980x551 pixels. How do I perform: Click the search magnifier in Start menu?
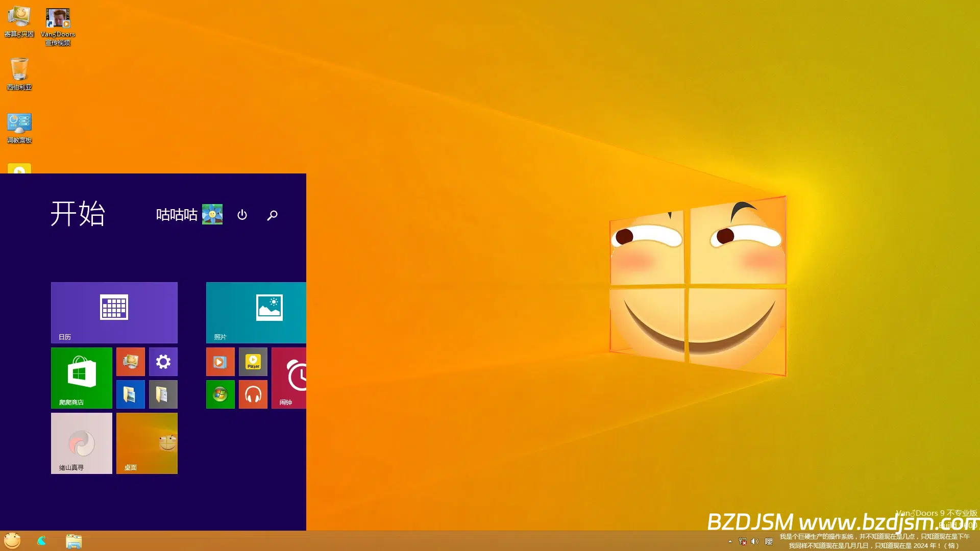point(273,215)
